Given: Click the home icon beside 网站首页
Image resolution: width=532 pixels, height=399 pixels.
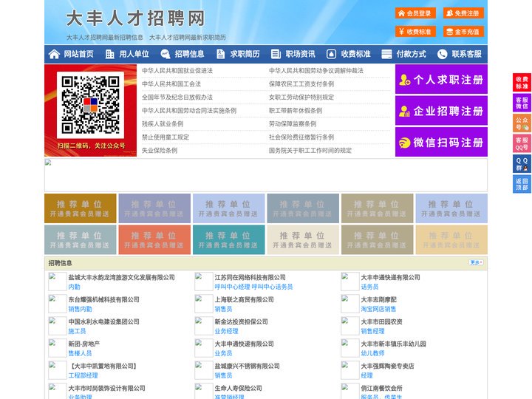Looking at the screenshot, I should pyautogui.click(x=54, y=54).
